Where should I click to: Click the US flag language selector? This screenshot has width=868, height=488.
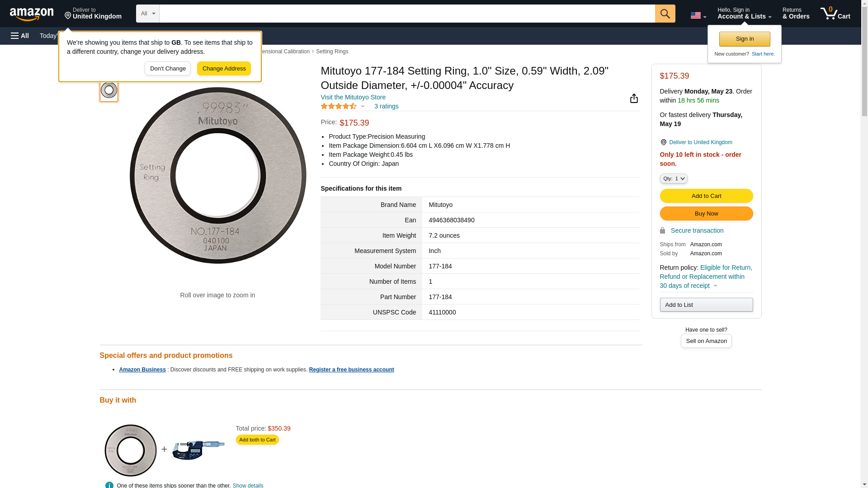698,15
